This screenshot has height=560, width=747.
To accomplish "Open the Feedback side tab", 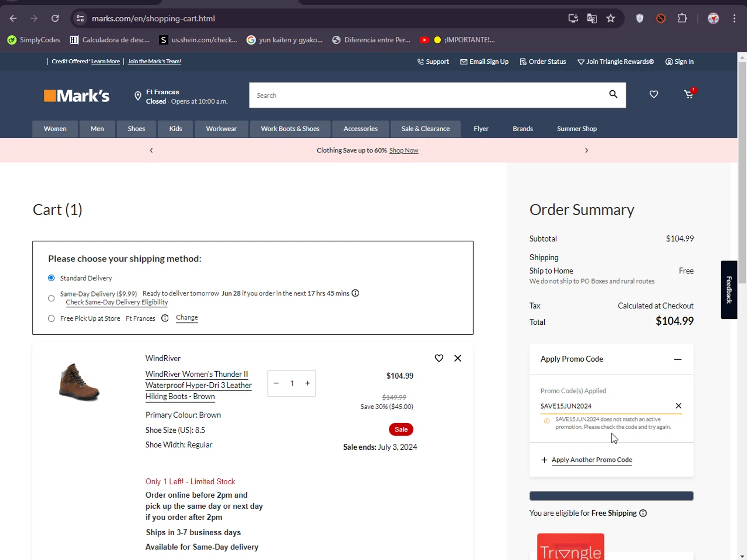I will 729,290.
